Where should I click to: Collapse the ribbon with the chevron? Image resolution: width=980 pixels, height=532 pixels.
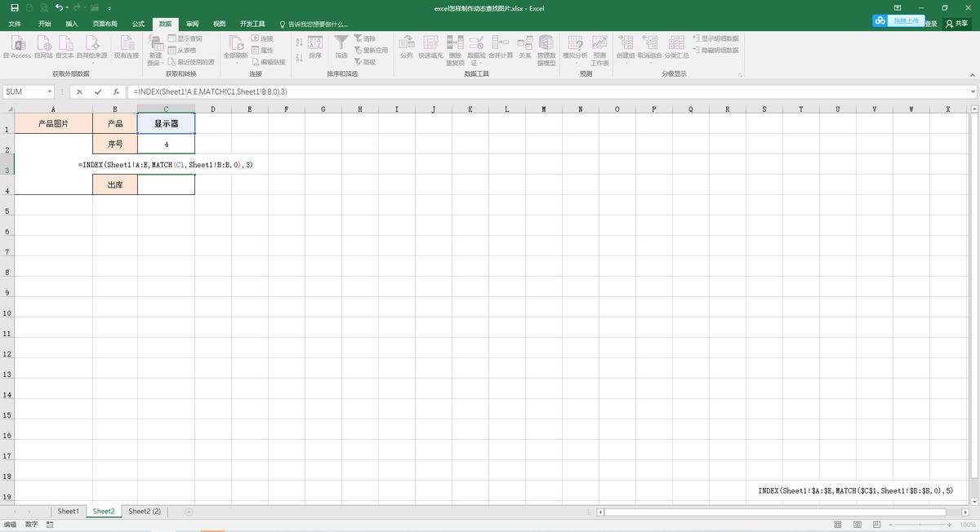pyautogui.click(x=972, y=75)
